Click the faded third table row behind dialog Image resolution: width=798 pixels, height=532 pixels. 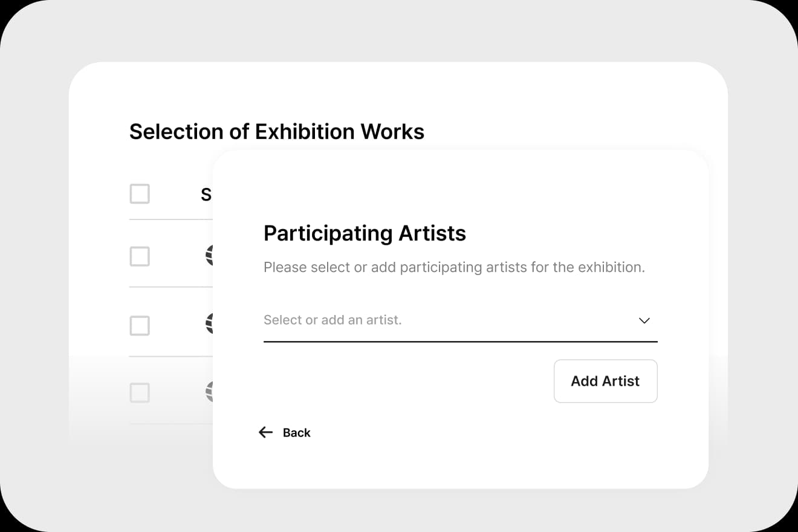tap(171, 391)
